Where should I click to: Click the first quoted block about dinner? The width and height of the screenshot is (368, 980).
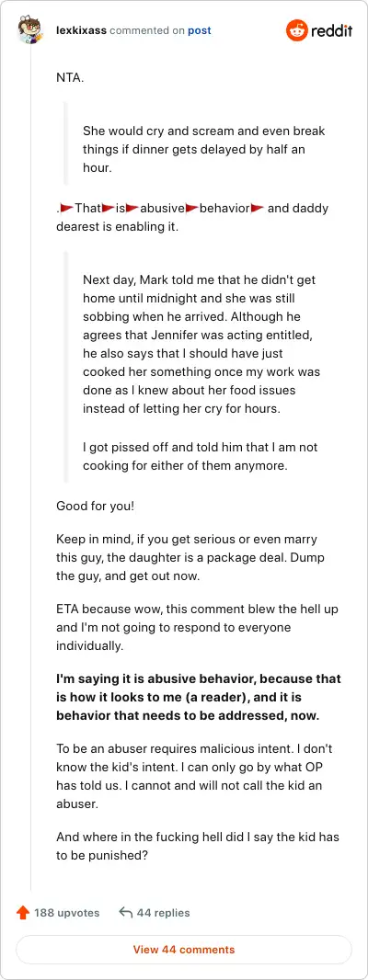coord(204,151)
